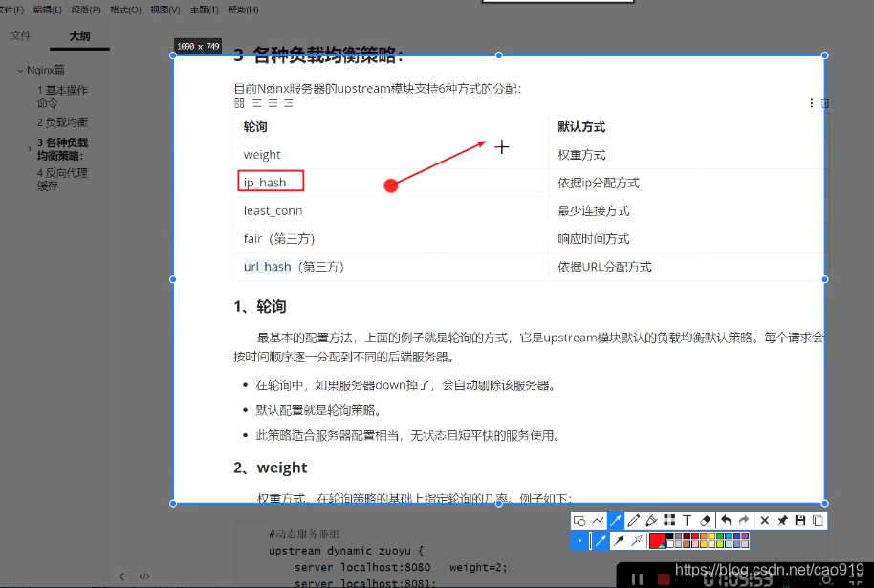This screenshot has height=588, width=874.
Task: Toggle source code mode with the </> icon
Action: [144, 576]
